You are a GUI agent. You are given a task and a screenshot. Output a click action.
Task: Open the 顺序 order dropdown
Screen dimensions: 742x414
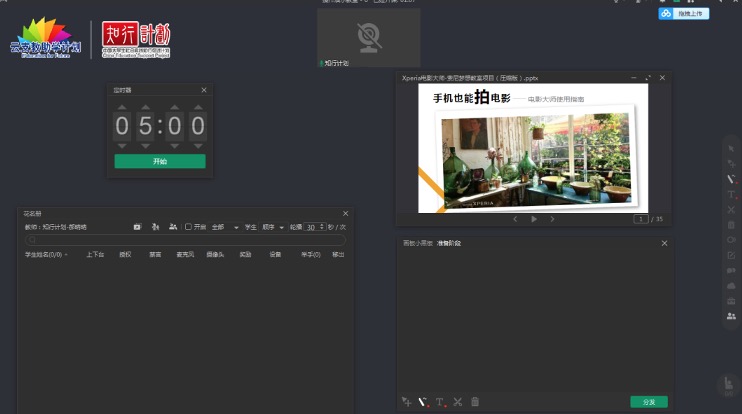click(274, 228)
